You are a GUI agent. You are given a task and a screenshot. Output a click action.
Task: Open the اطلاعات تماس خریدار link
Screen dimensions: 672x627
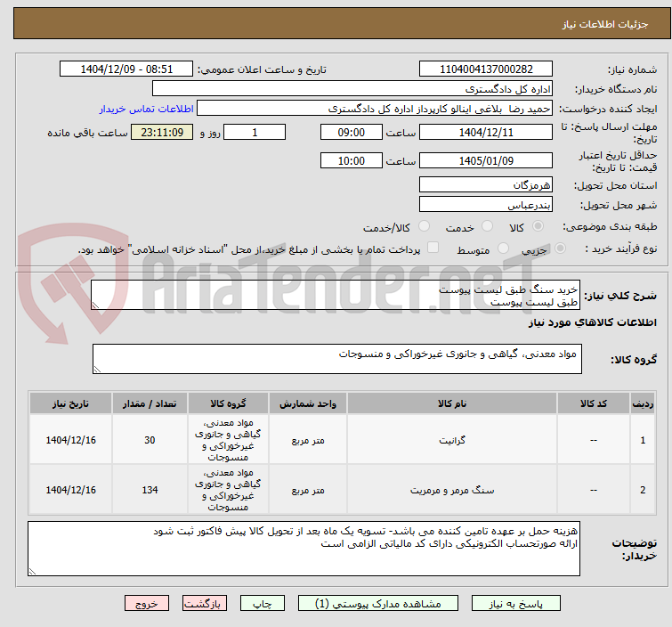(147, 109)
